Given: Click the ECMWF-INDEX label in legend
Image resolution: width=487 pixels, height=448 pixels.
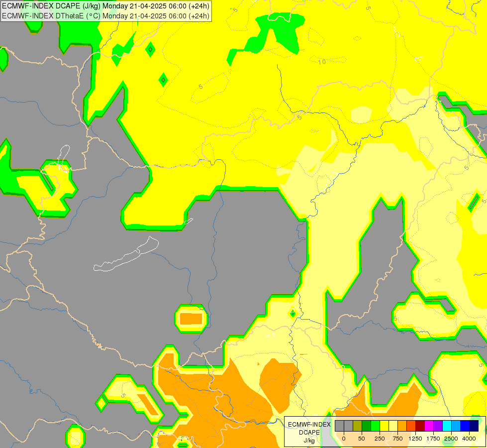Looking at the screenshot, I should [x=309, y=425].
